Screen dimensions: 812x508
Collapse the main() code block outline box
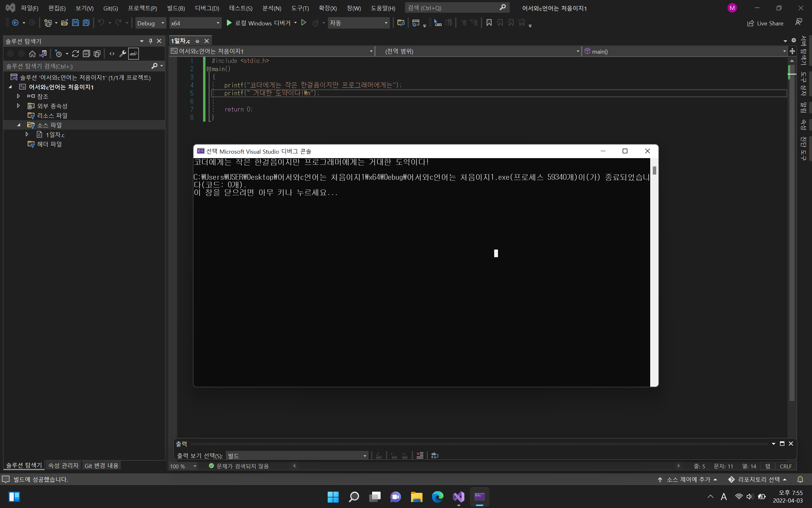pos(209,69)
